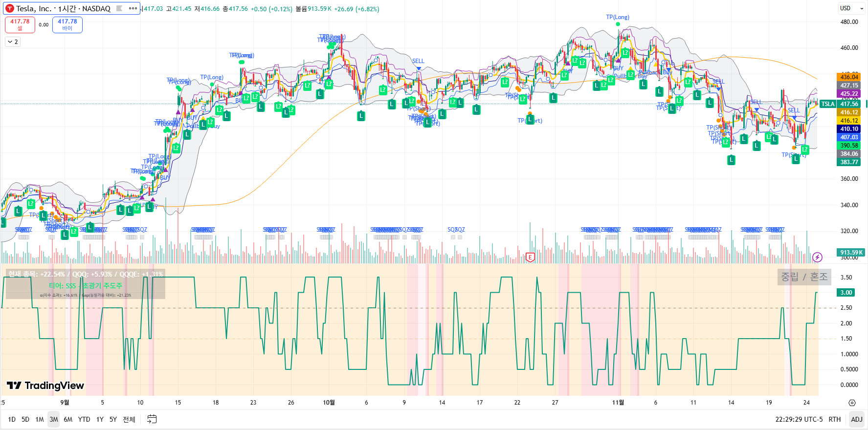
Task: Click the green 383.77 price axis label
Action: [849, 162]
